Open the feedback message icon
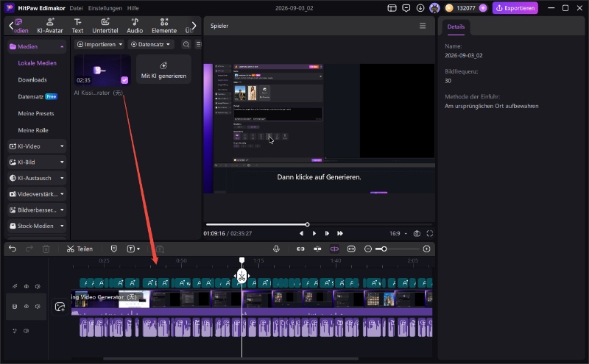 [x=406, y=8]
